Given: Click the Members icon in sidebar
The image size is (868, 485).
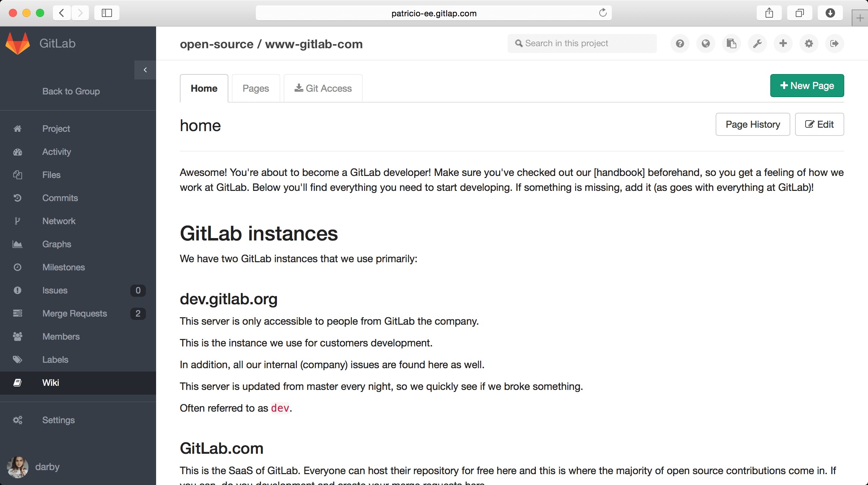Looking at the screenshot, I should (17, 336).
